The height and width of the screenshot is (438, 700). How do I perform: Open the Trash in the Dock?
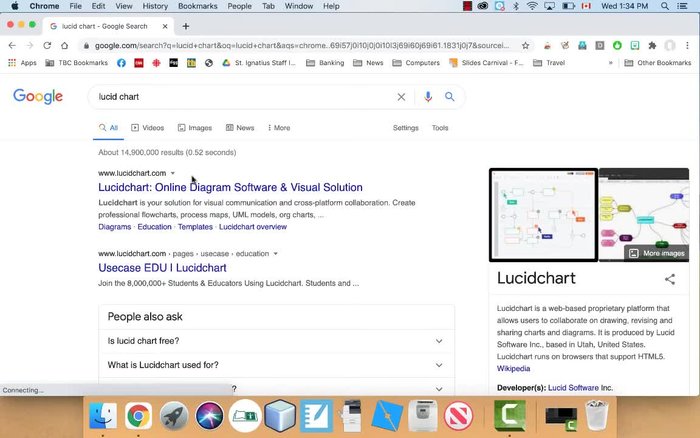(x=597, y=416)
